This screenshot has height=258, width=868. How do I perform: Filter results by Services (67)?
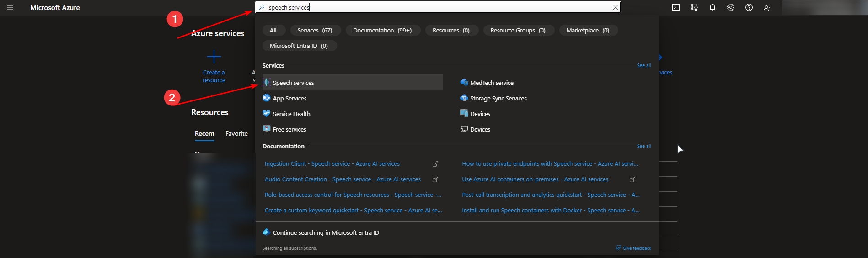point(315,30)
